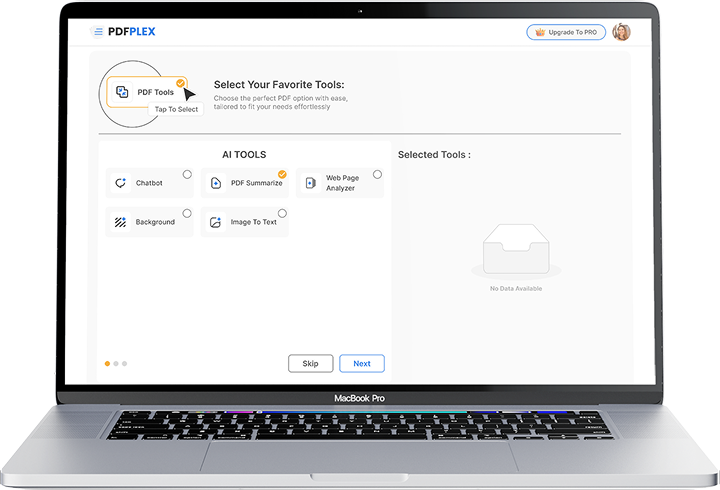720x490 pixels.
Task: Go to second step pagination dot
Action: (116, 363)
